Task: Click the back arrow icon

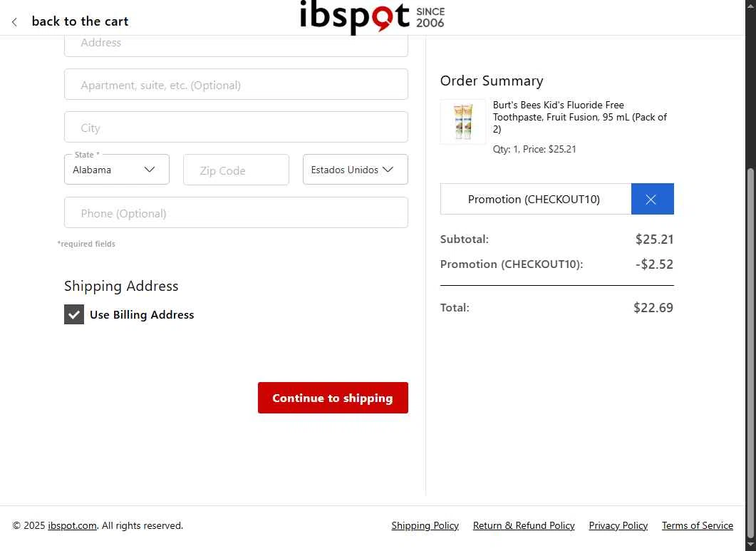Action: pos(14,21)
